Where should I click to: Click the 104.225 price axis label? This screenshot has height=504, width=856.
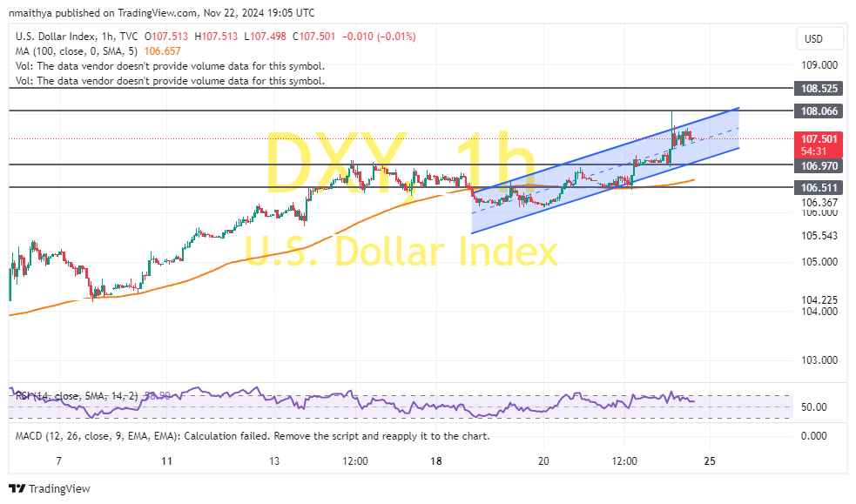[x=819, y=300]
